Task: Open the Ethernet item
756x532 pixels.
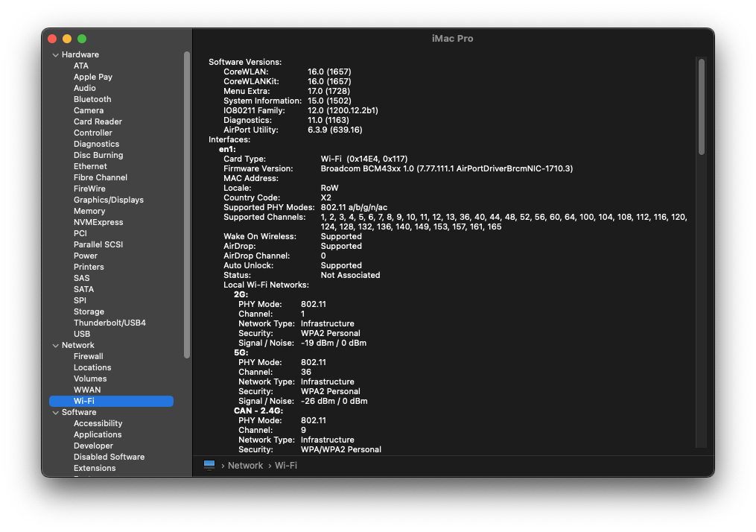Action: pos(90,166)
